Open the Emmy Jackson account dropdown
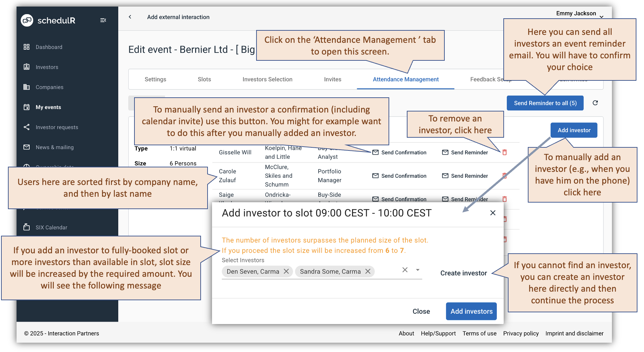This screenshot has width=644, height=352. pyautogui.click(x=580, y=13)
